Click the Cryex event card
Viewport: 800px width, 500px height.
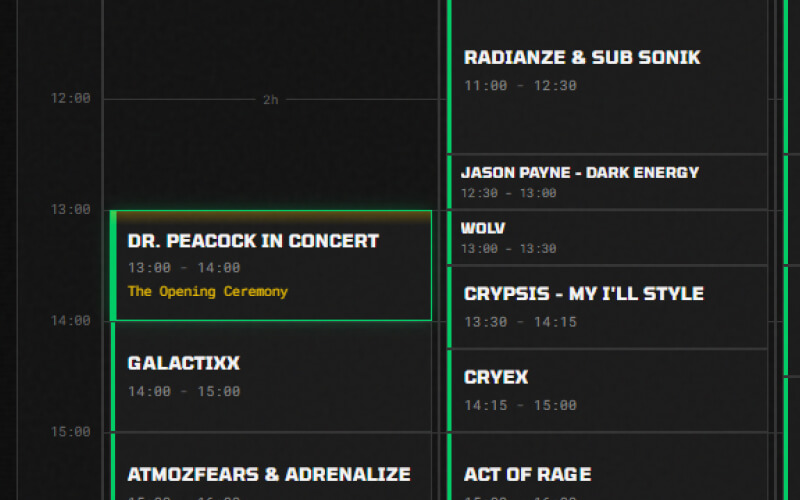[x=496, y=378]
